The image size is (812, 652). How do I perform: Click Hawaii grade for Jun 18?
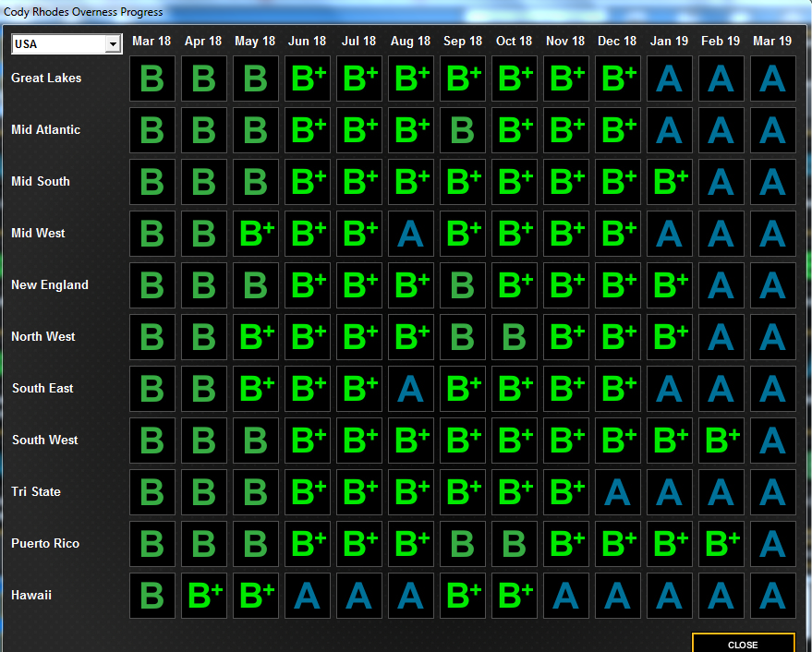click(x=308, y=596)
